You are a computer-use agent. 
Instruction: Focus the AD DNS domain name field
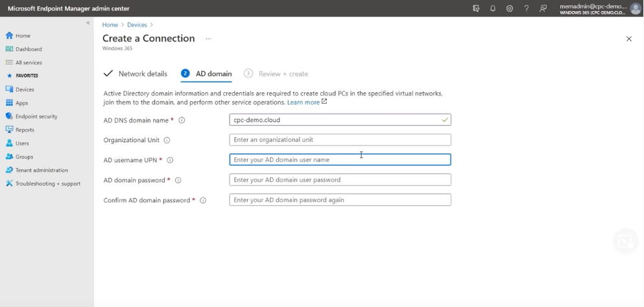click(340, 119)
